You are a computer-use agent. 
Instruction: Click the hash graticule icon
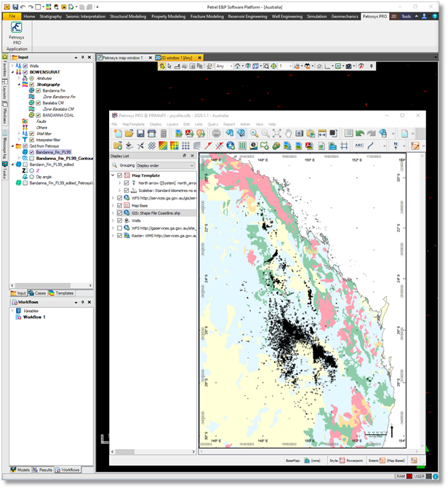point(344,146)
